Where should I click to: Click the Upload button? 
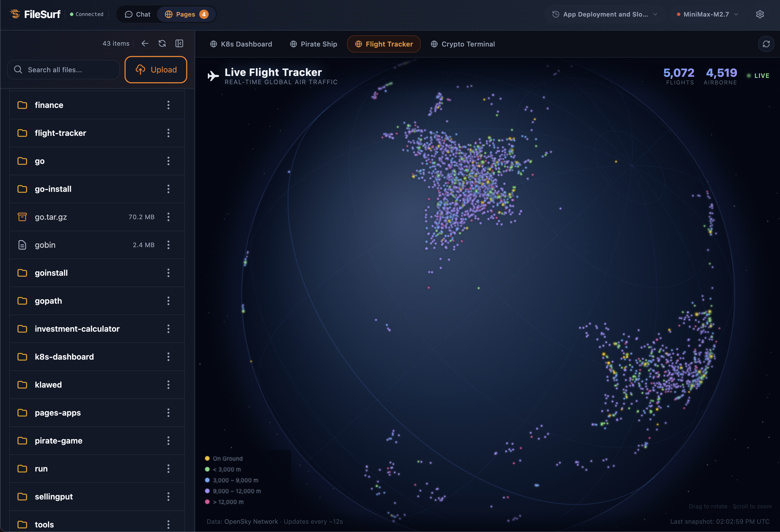(x=156, y=70)
